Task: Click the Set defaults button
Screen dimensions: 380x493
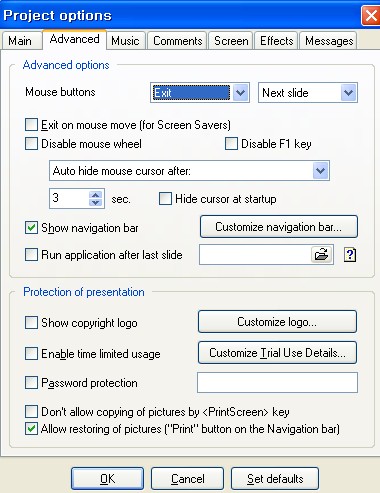Action: pos(275,479)
